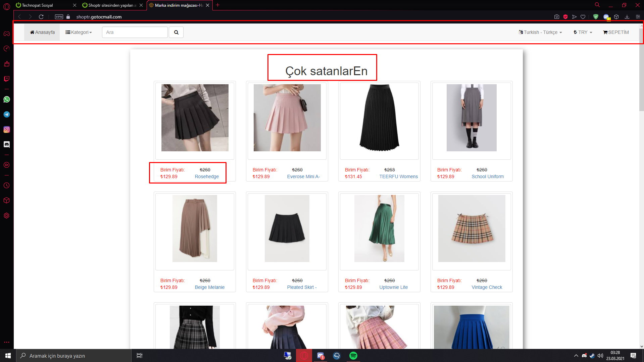Open the Beige Melanie product link
The height and width of the screenshot is (362, 644).
click(210, 287)
